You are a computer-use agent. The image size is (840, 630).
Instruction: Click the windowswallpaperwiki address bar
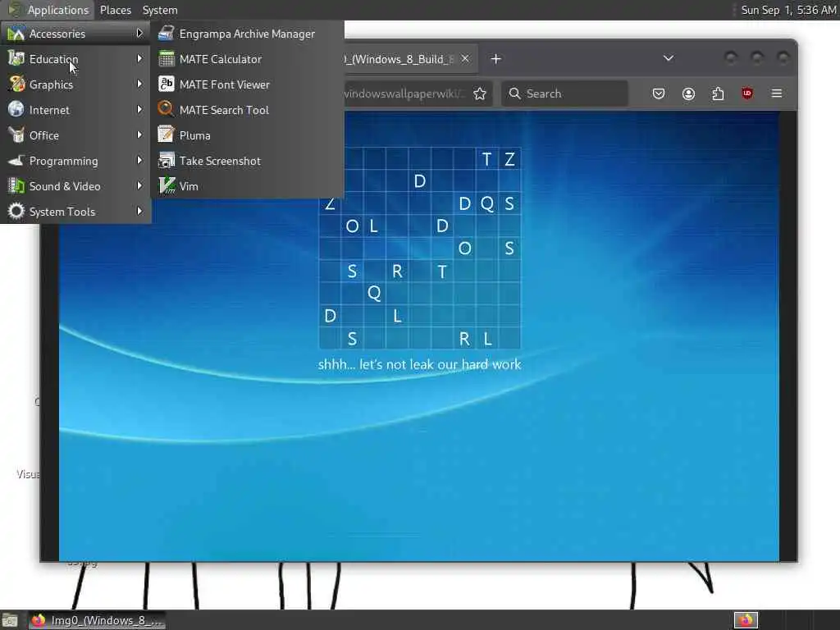[x=404, y=94]
